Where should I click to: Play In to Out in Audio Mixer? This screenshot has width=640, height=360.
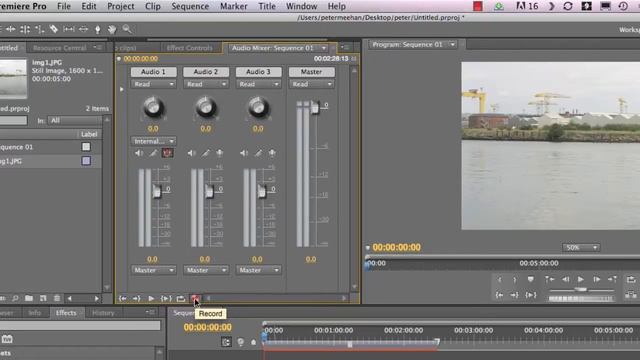tap(166, 298)
